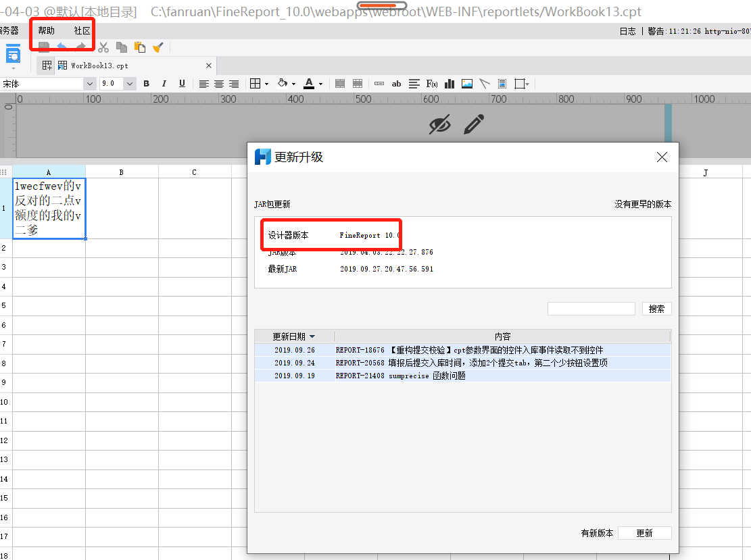The height and width of the screenshot is (560, 751).
Task: Click 没有更早的版本 text
Action: (643, 205)
